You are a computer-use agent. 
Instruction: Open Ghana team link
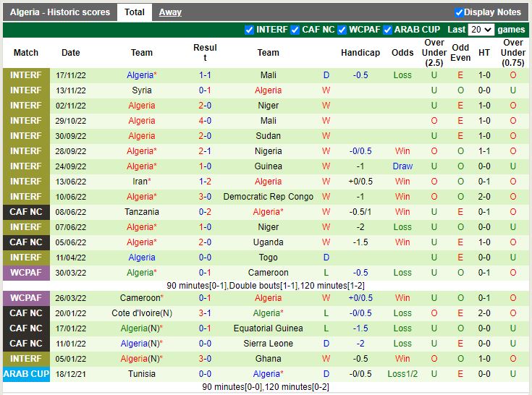[x=268, y=359]
